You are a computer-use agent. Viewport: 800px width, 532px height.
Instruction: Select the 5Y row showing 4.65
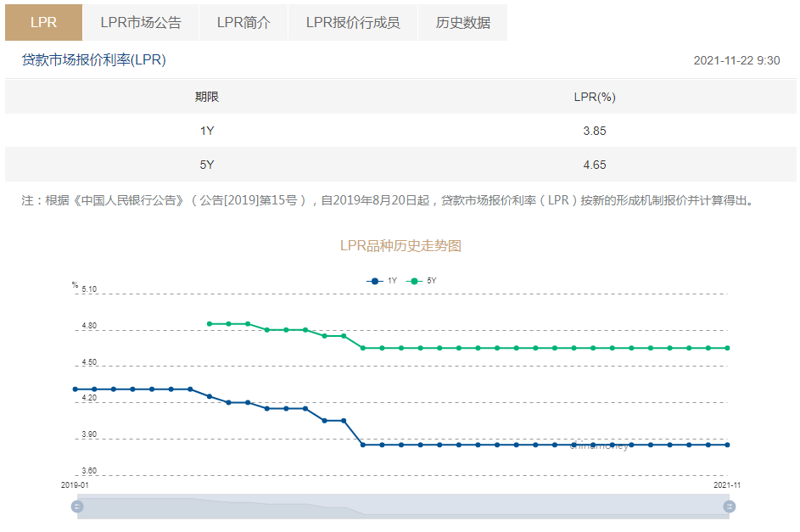click(400, 165)
